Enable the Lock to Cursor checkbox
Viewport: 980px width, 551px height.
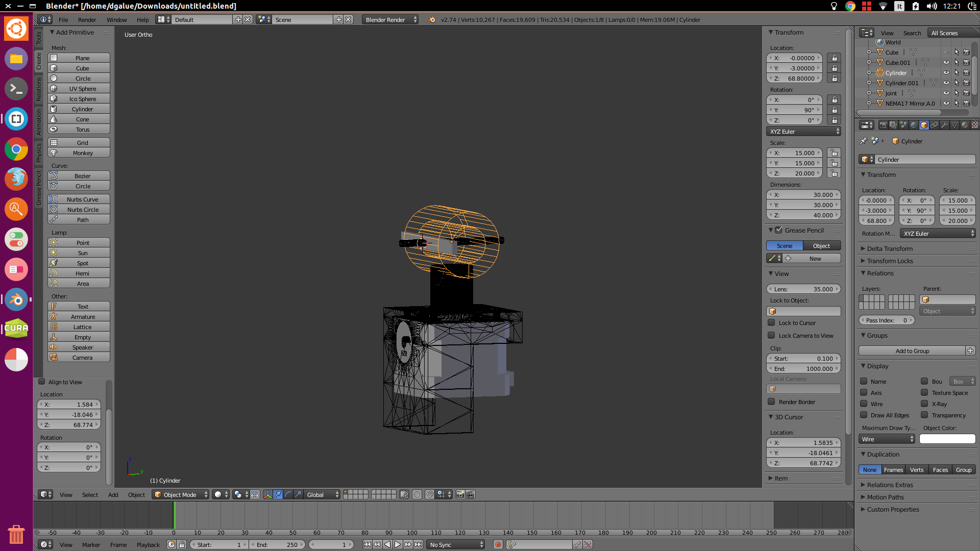click(x=771, y=322)
